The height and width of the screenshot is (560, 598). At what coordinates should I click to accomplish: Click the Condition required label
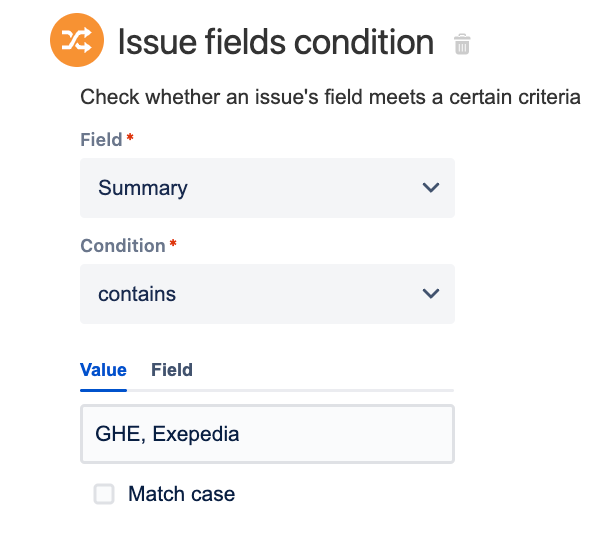click(123, 246)
